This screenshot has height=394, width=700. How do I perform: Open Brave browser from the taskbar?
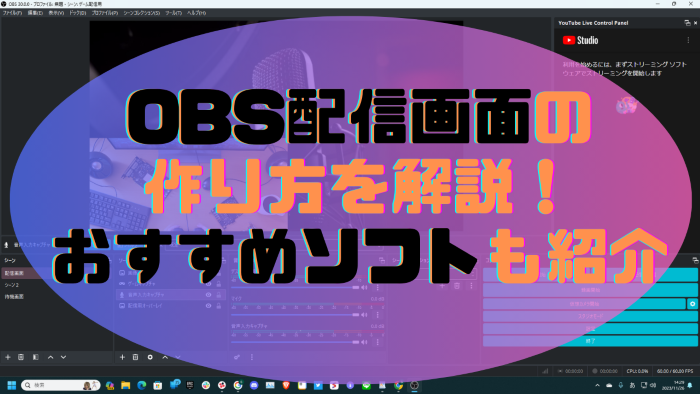point(286,386)
